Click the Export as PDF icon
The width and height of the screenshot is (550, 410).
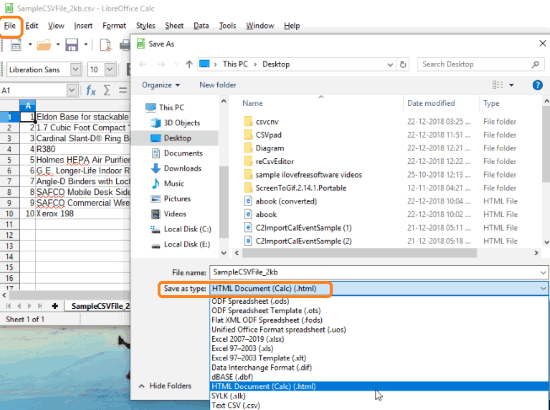pyautogui.click(x=106, y=45)
